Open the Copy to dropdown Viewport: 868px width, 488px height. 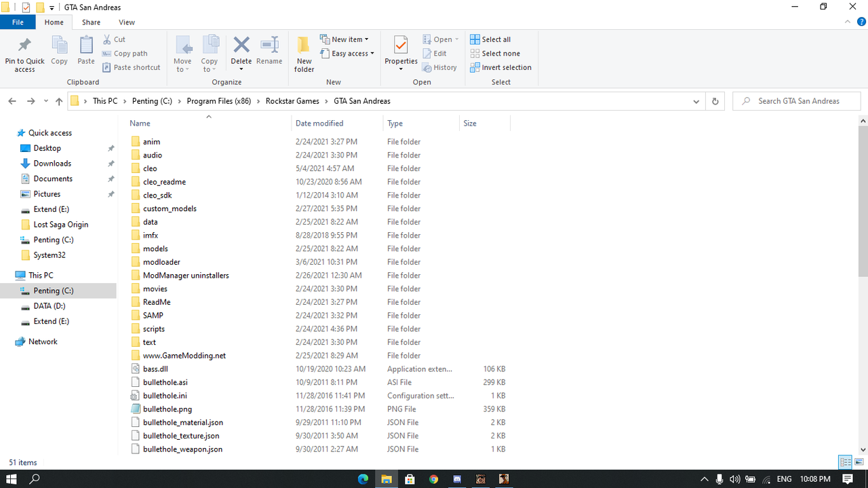210,65
